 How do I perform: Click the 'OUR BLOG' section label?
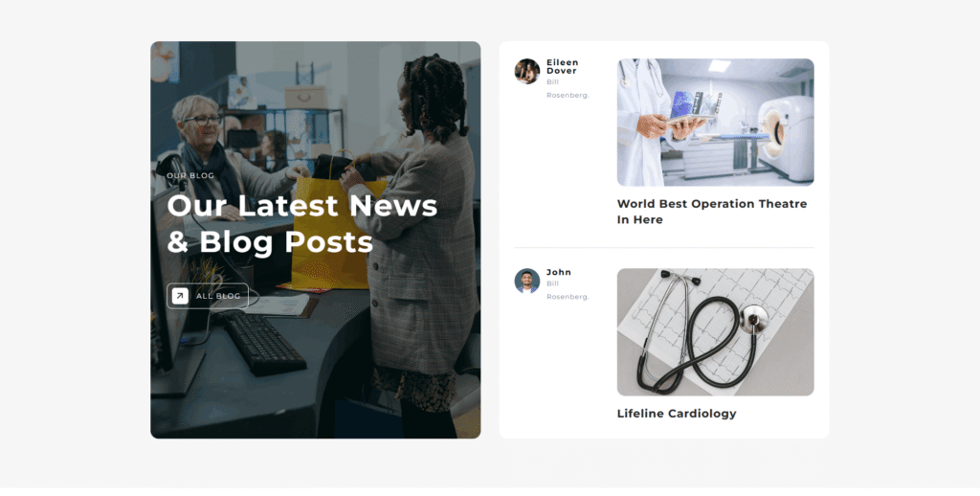pos(190,176)
